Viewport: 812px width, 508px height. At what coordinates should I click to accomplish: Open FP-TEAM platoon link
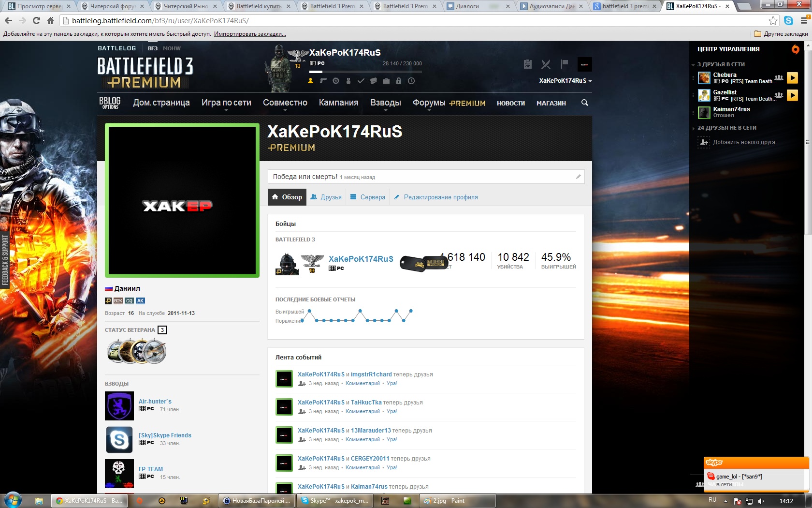tap(151, 469)
